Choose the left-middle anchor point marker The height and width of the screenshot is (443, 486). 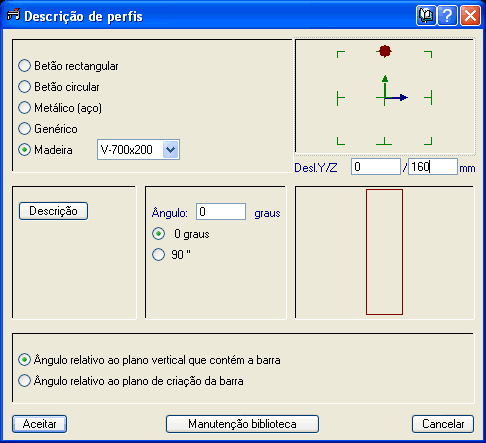click(x=340, y=98)
